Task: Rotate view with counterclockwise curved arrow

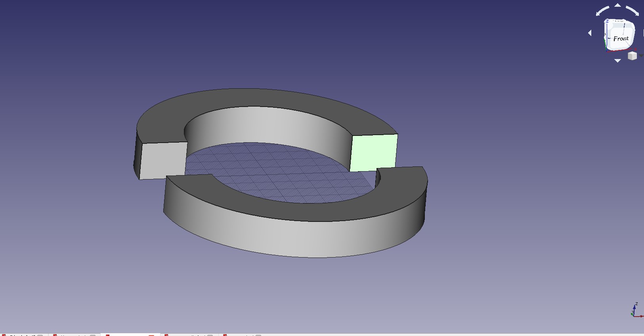Action: [x=602, y=11]
